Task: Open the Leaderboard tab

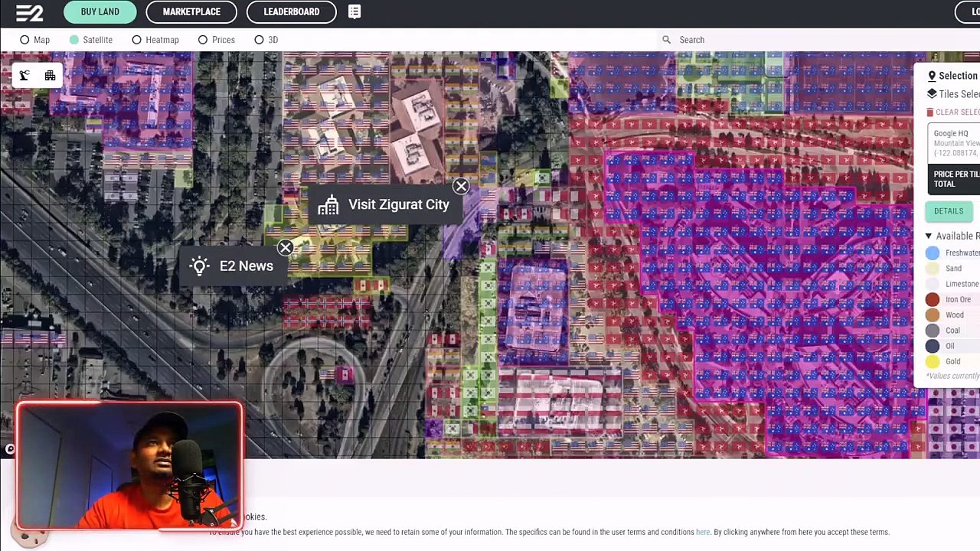Action: tap(292, 11)
